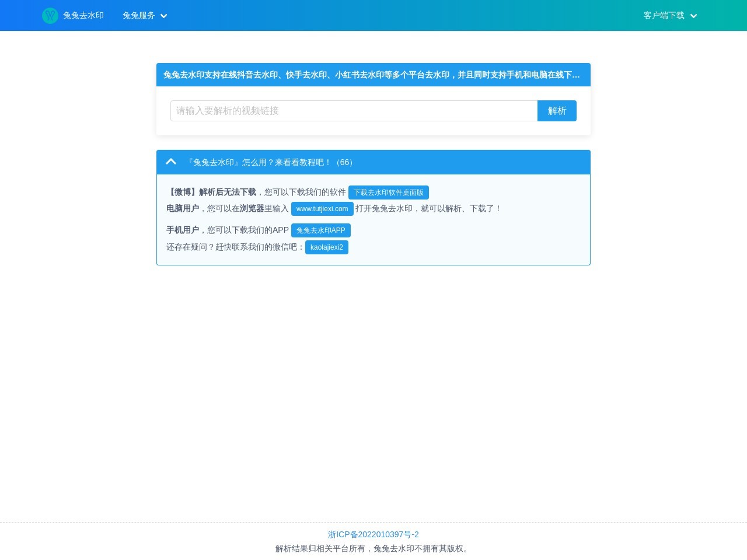Click the 兔兔去水印APP download button

pos(321,230)
